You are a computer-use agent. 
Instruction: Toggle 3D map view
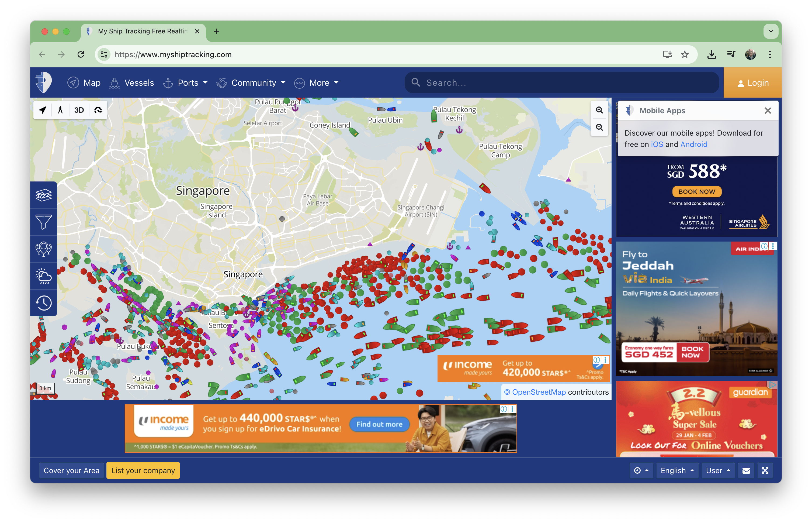coord(79,110)
